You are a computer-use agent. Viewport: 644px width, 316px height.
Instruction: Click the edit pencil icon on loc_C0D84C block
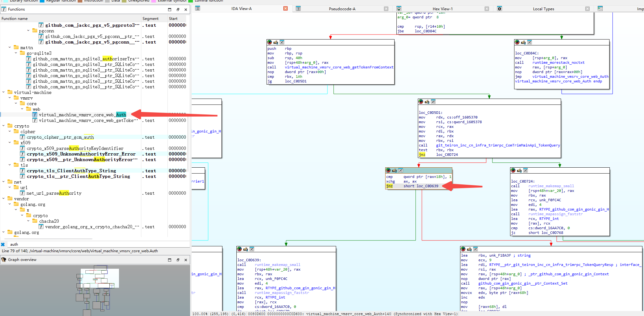click(x=523, y=42)
